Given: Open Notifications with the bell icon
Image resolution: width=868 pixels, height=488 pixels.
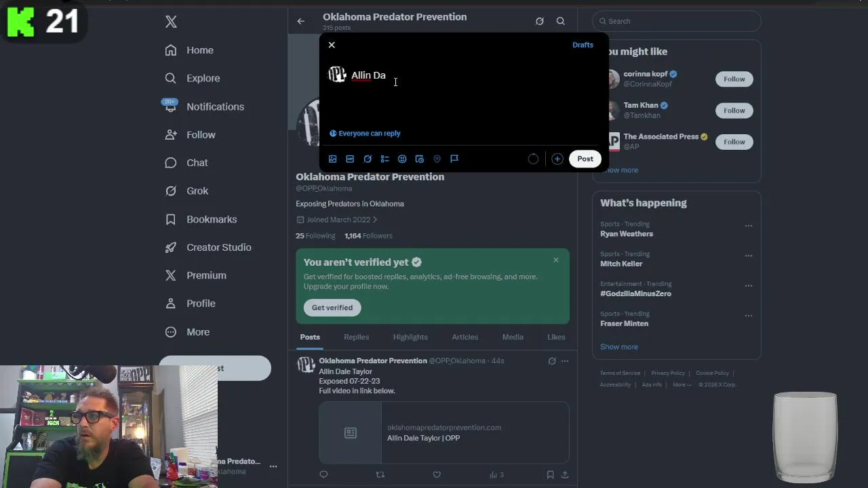Looking at the screenshot, I should pyautogui.click(x=203, y=106).
